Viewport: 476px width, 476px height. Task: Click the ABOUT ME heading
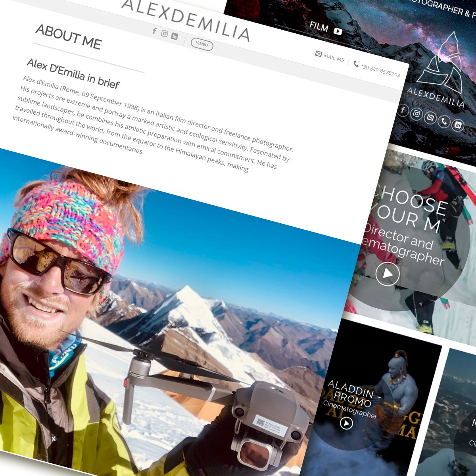tap(68, 37)
